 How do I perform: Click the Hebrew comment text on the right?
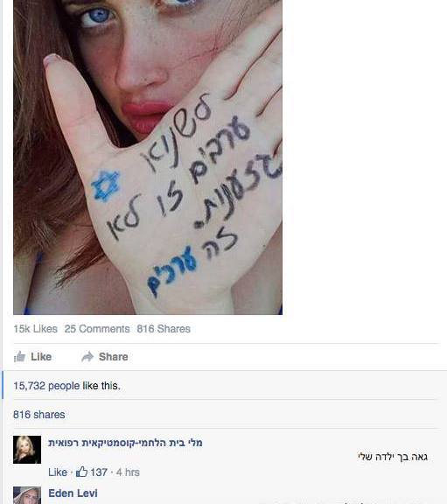tap(393, 457)
